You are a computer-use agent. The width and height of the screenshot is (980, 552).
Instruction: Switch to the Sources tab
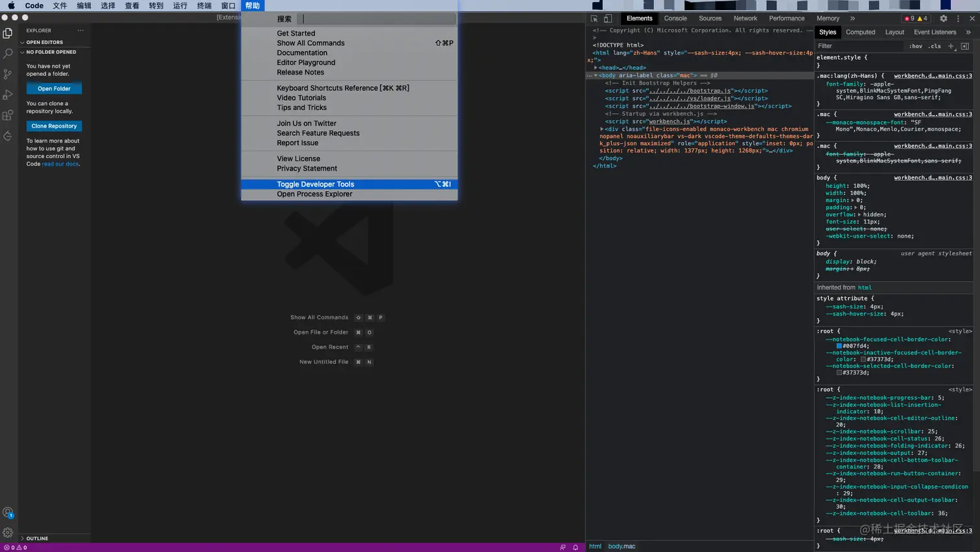coord(710,19)
